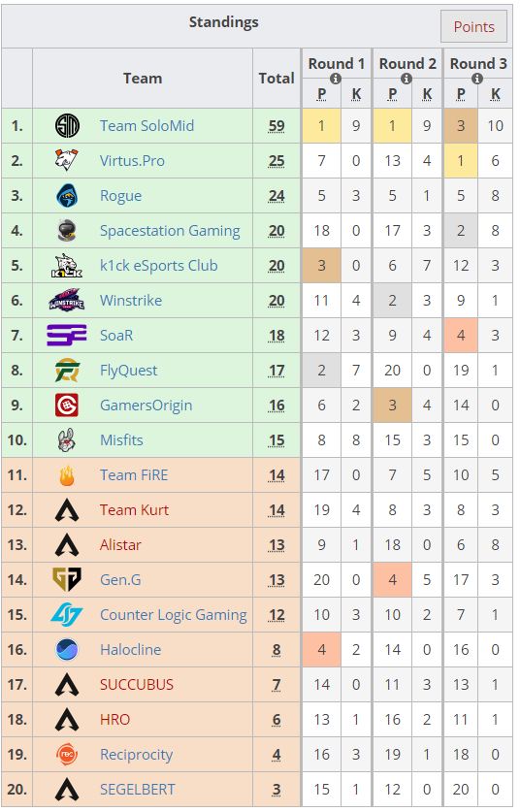Follow the red Team Kurt link
The width and height of the screenshot is (521, 812).
point(134,510)
